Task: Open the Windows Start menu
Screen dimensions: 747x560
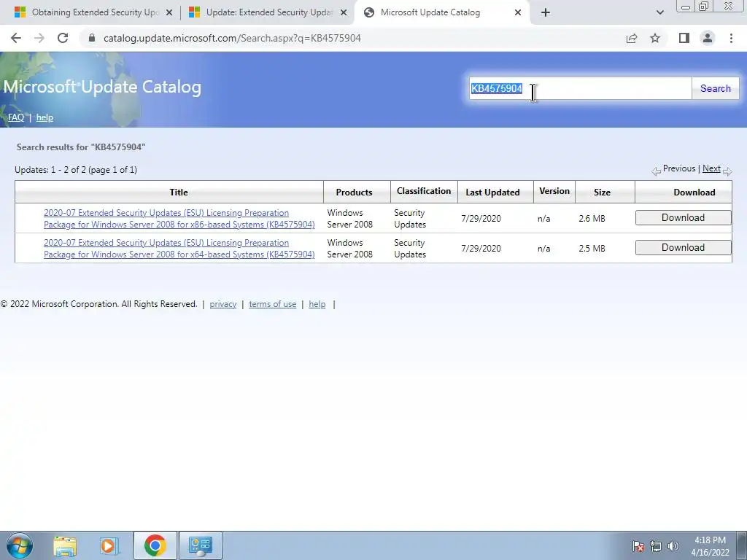Action: [x=20, y=545]
